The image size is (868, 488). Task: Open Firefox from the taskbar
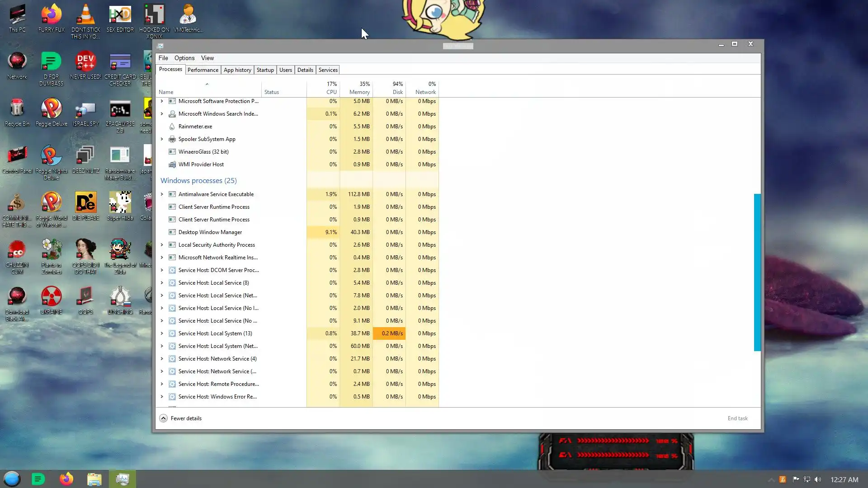tap(66, 479)
